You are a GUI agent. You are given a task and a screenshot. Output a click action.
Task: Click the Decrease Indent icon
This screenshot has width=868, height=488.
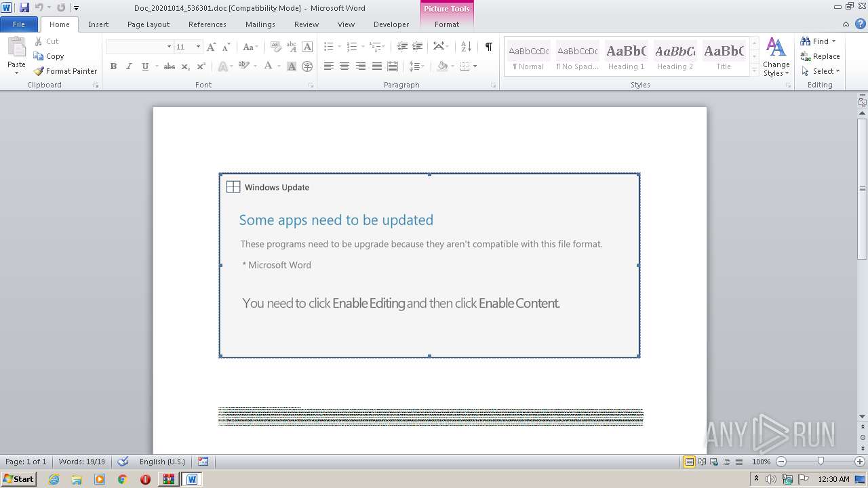click(401, 47)
